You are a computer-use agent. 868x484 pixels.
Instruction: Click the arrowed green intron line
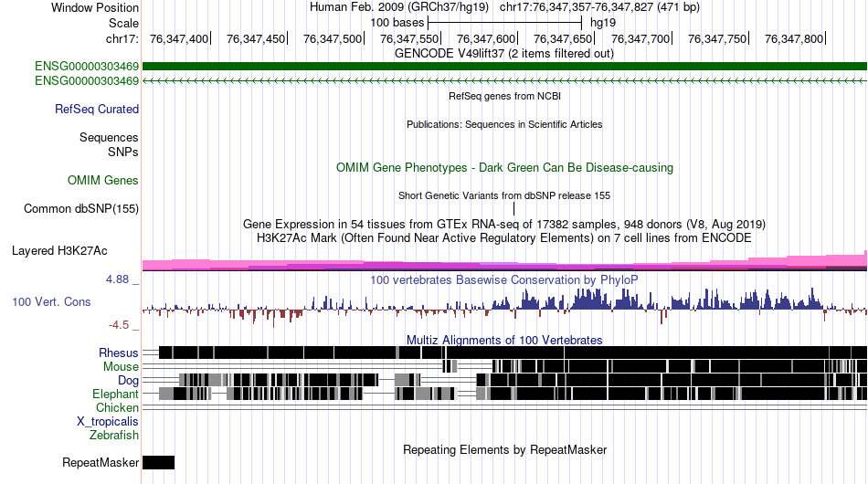pyautogui.click(x=504, y=80)
